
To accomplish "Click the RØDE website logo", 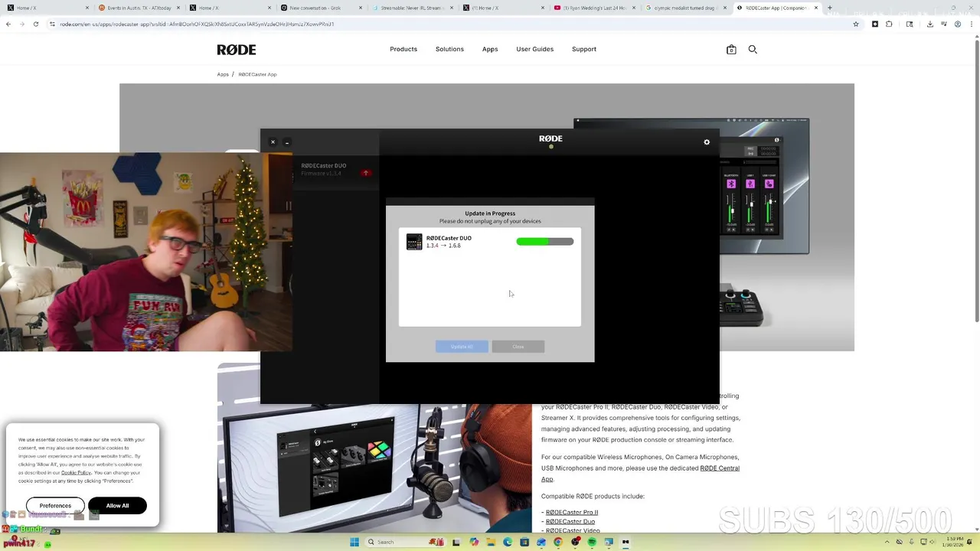I will click(237, 50).
